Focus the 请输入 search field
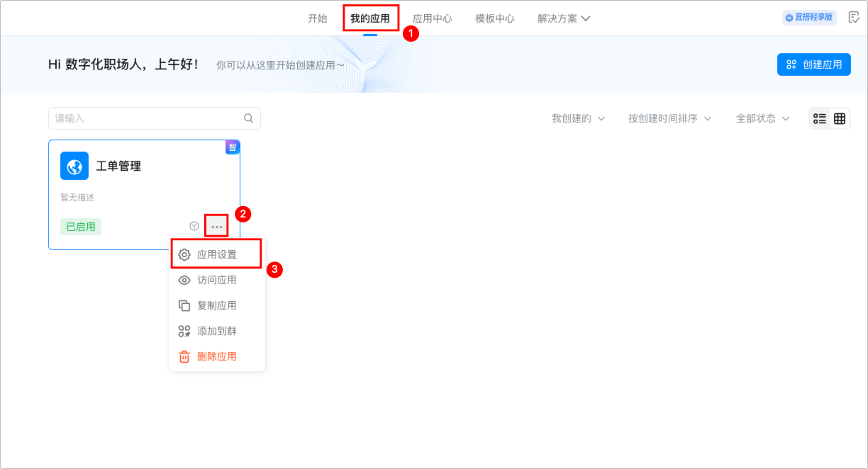868x469 pixels. coord(155,118)
